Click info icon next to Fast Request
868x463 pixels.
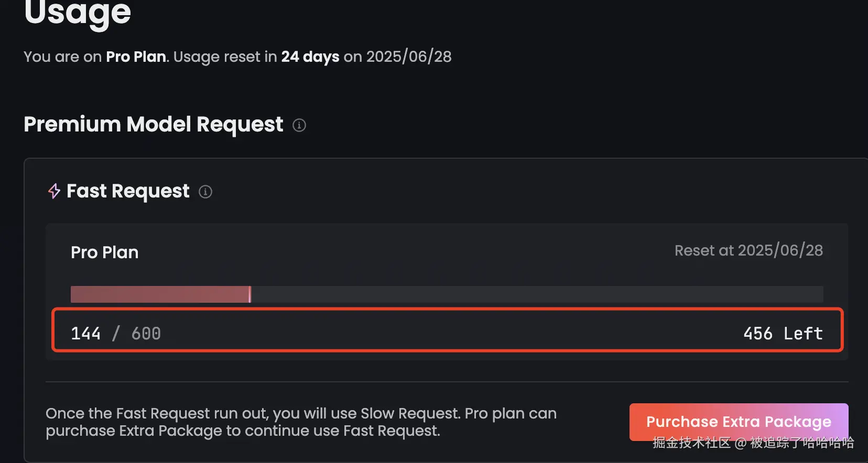click(205, 192)
